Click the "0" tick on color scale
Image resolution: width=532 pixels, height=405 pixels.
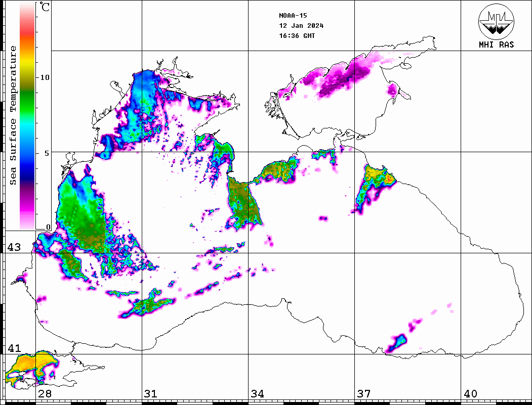[x=48, y=227]
